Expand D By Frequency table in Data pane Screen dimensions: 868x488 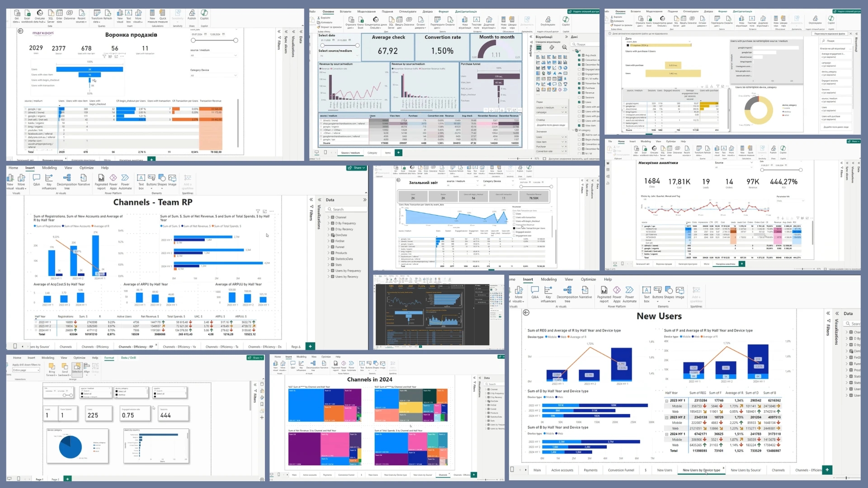point(329,223)
